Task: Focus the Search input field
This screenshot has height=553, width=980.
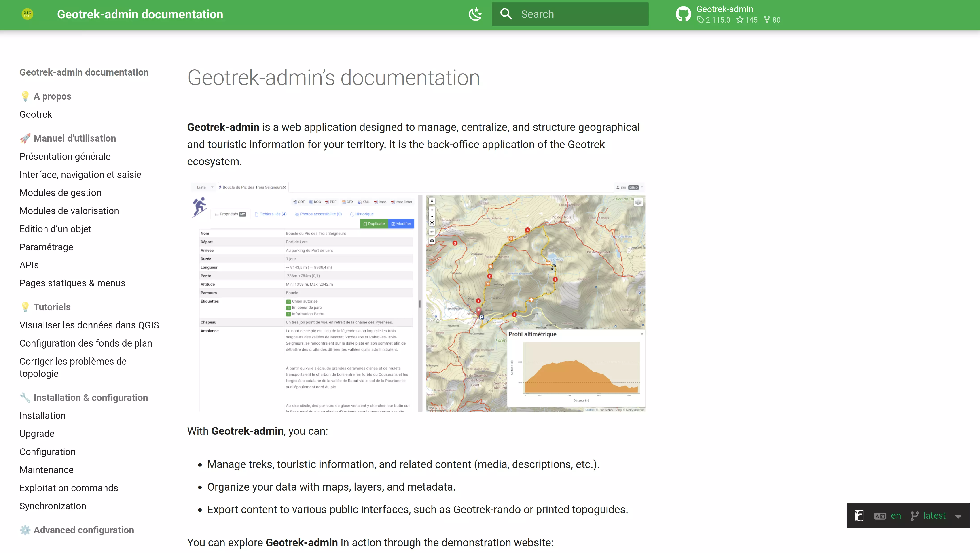Action: (570, 14)
